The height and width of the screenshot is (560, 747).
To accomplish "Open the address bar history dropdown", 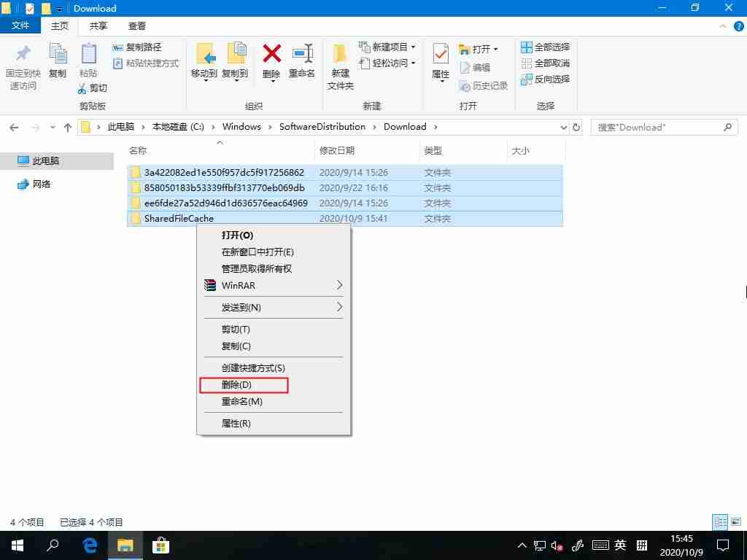I will pos(563,126).
